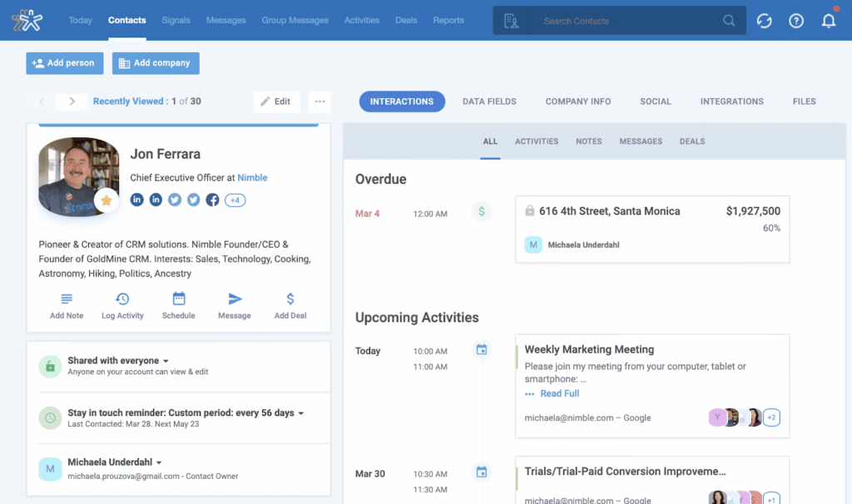Open the Deals navigation tab
852x504 pixels.
pyautogui.click(x=406, y=20)
